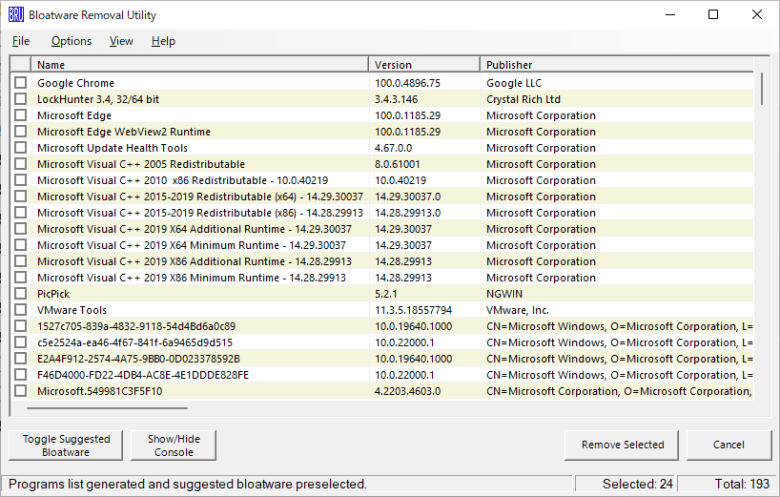Click the checkbox column header
The width and height of the screenshot is (780, 497).
20,65
